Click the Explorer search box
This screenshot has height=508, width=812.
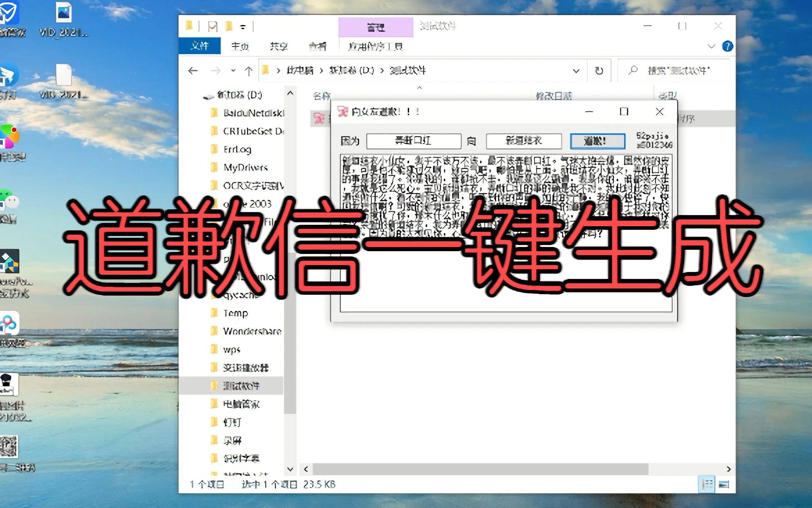click(674, 71)
